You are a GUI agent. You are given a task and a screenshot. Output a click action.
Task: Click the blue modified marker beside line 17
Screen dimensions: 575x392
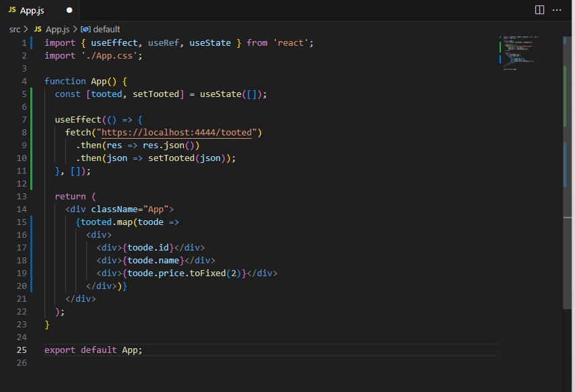point(32,248)
